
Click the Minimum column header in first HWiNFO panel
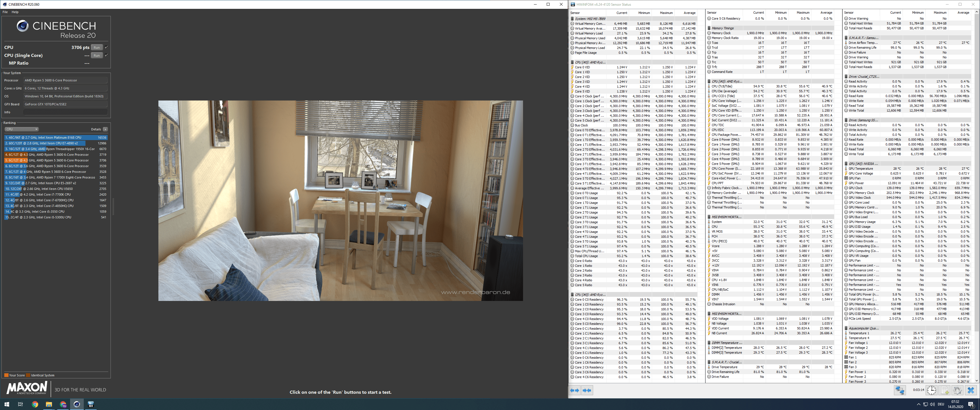tap(640, 13)
